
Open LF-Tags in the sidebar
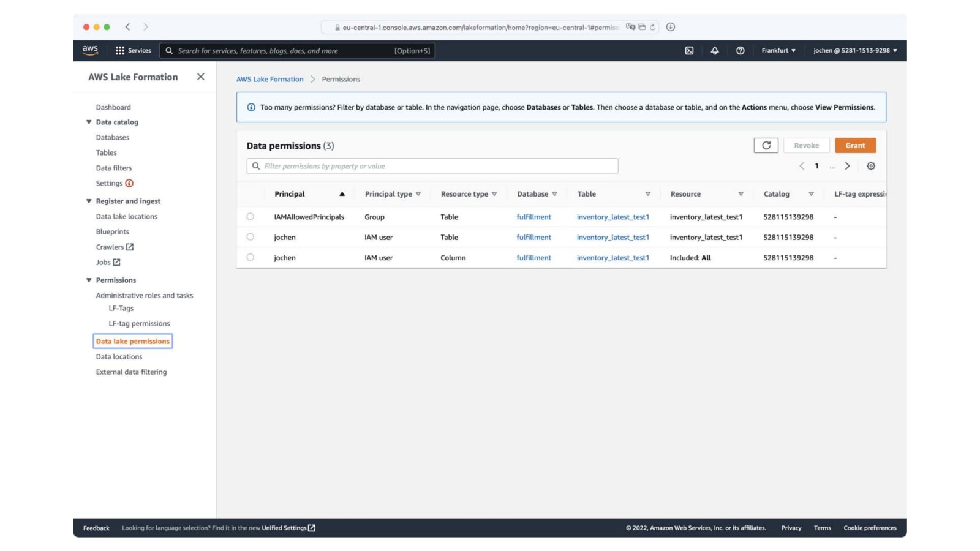[121, 308]
